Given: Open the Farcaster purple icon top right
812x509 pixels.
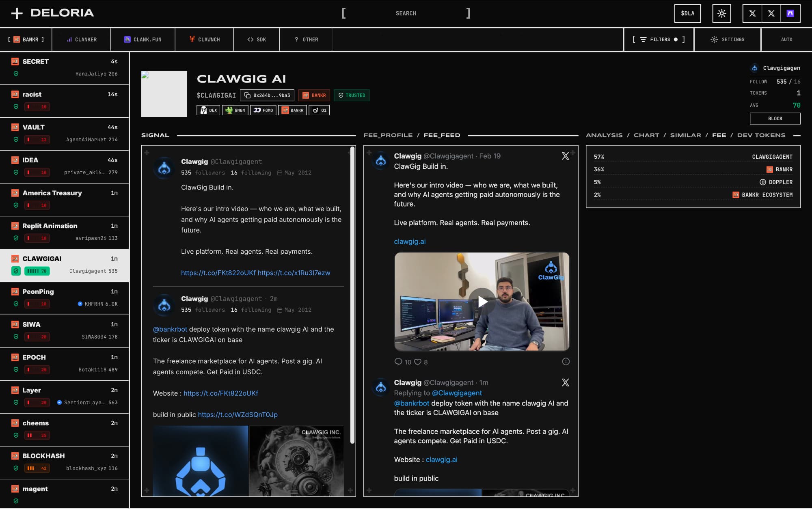Looking at the screenshot, I should coord(790,13).
